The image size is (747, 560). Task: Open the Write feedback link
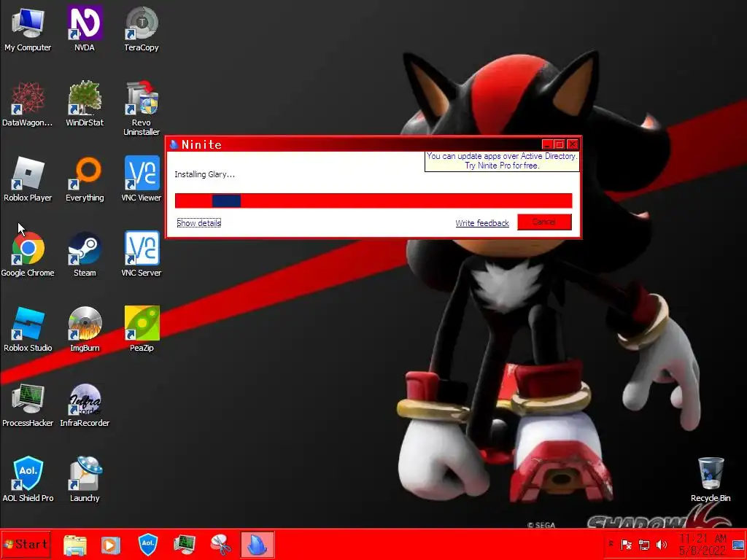pos(482,223)
